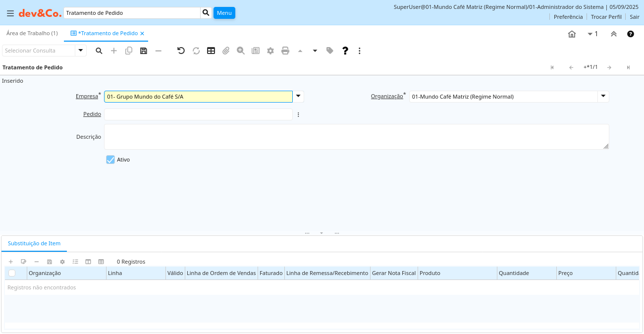Click the Print icon in toolbar
The image size is (644, 334).
[285, 51]
